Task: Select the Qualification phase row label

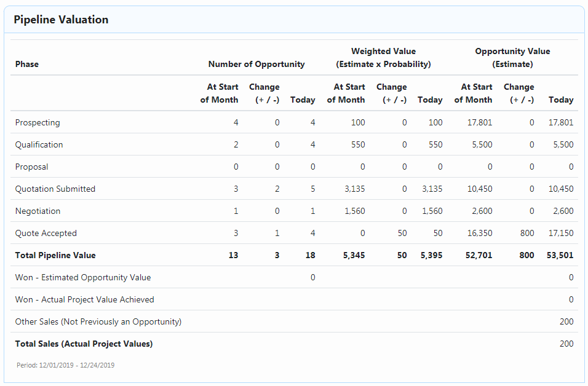Action: point(39,144)
